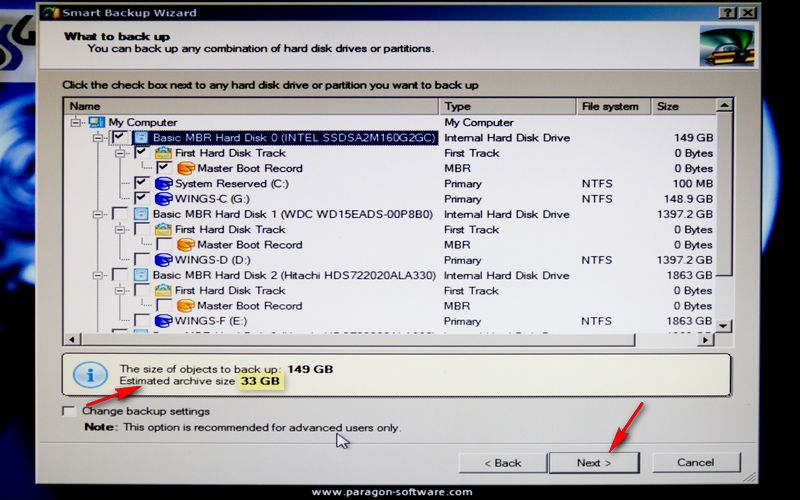Click horizontal scrollbar left arrow
Screen dimensions: 800x500
pyautogui.click(x=72, y=340)
